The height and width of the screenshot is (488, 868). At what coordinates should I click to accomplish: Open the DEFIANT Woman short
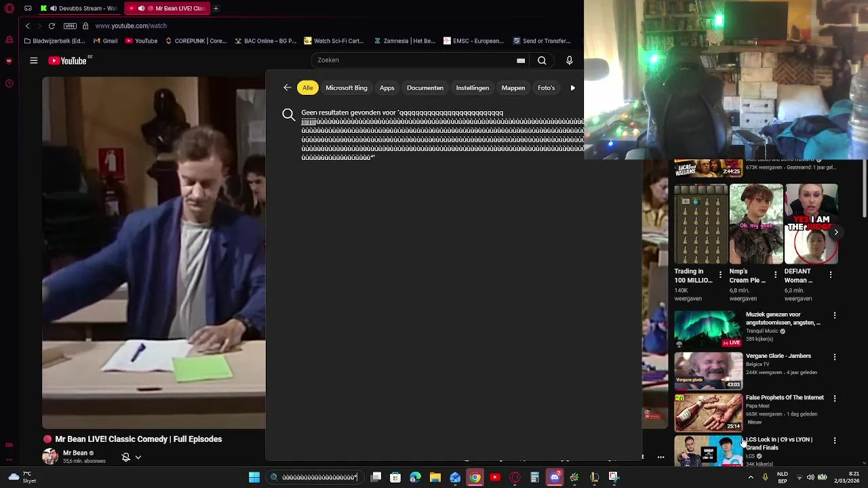tap(811, 224)
